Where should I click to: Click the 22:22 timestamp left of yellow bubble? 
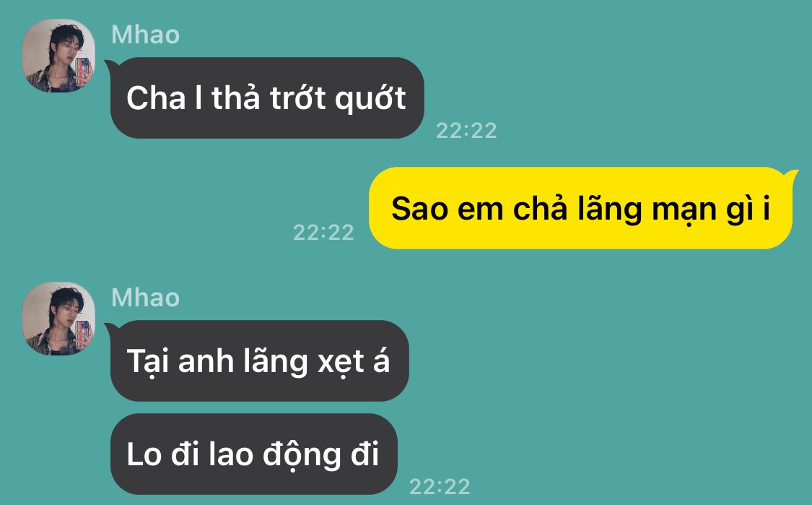[323, 232]
